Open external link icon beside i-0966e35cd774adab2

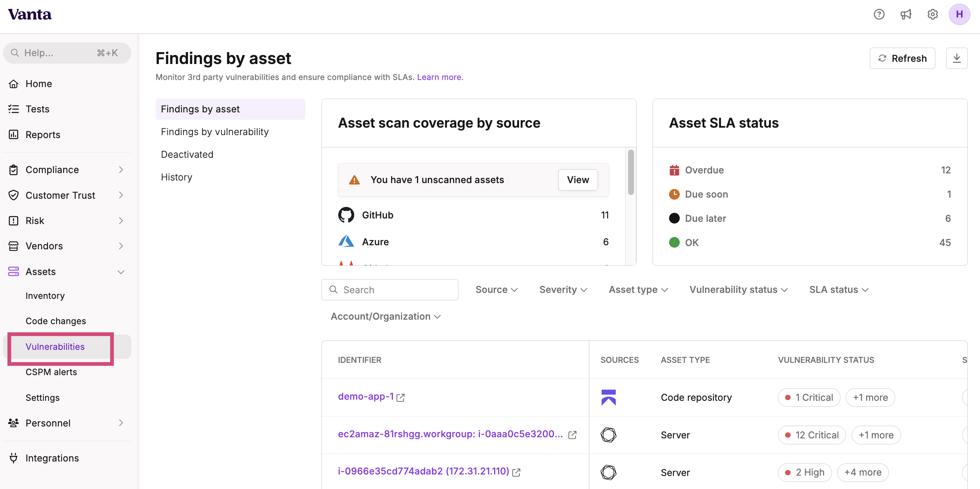point(516,473)
